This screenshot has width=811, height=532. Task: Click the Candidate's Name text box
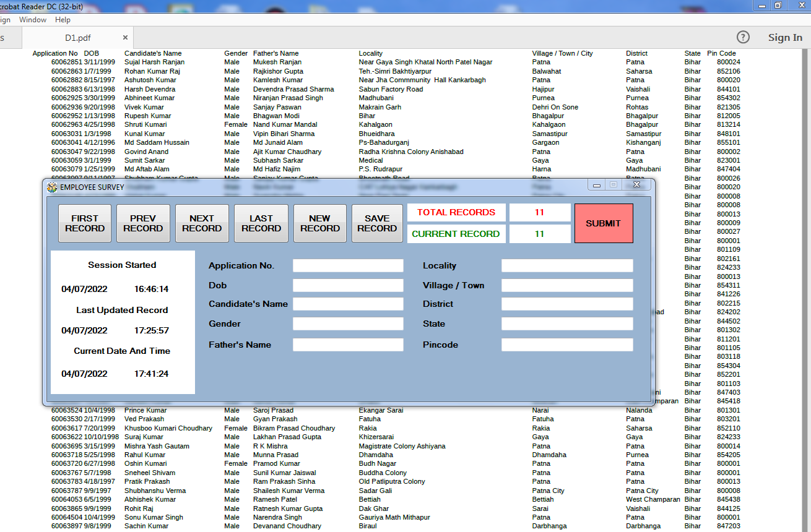348,304
